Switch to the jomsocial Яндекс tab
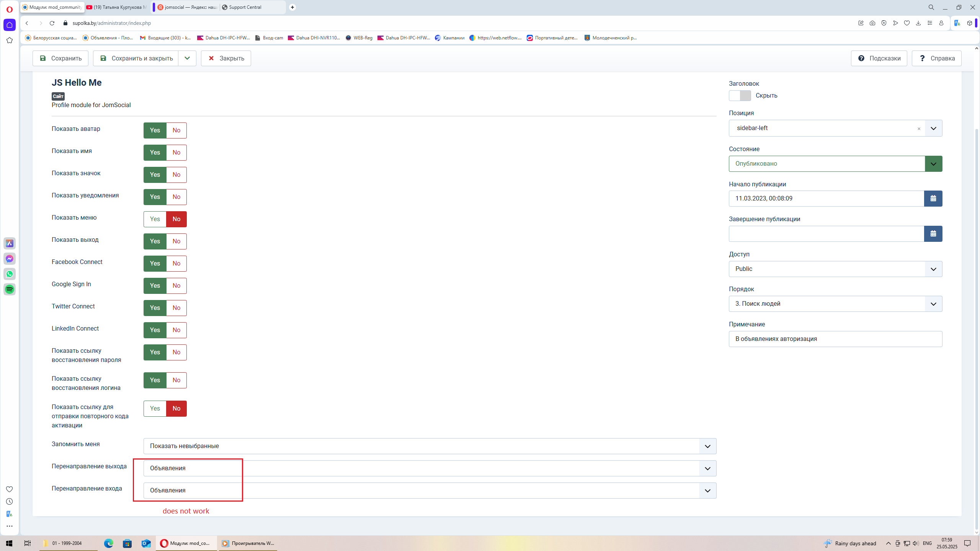 (188, 7)
